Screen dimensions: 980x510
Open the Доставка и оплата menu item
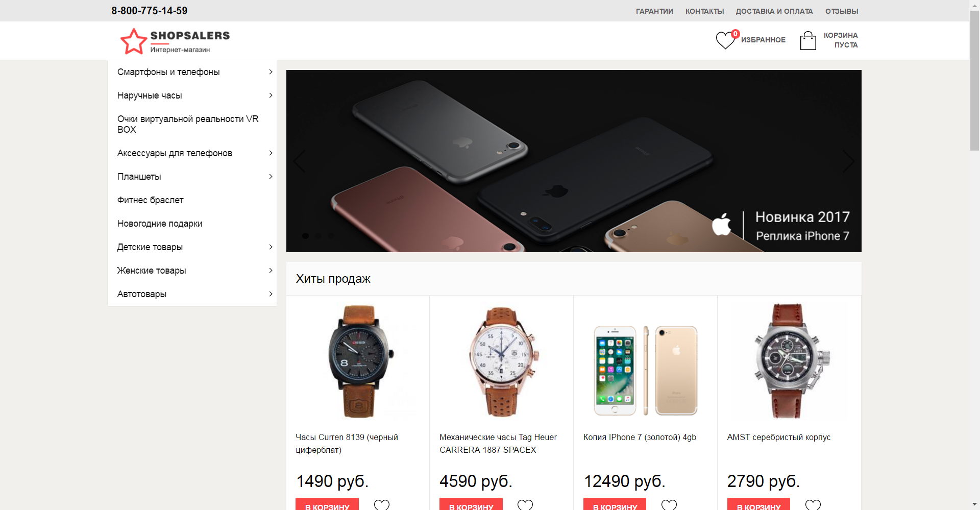(774, 11)
